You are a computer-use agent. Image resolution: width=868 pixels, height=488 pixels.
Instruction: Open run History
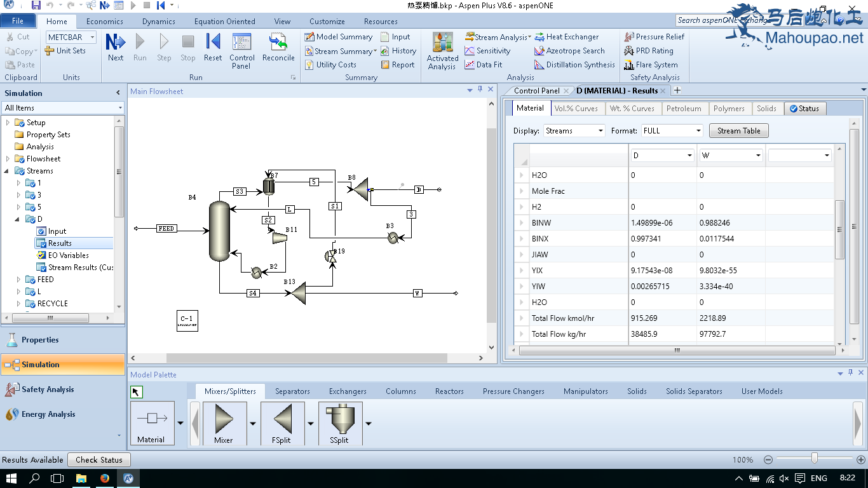pyautogui.click(x=398, y=51)
